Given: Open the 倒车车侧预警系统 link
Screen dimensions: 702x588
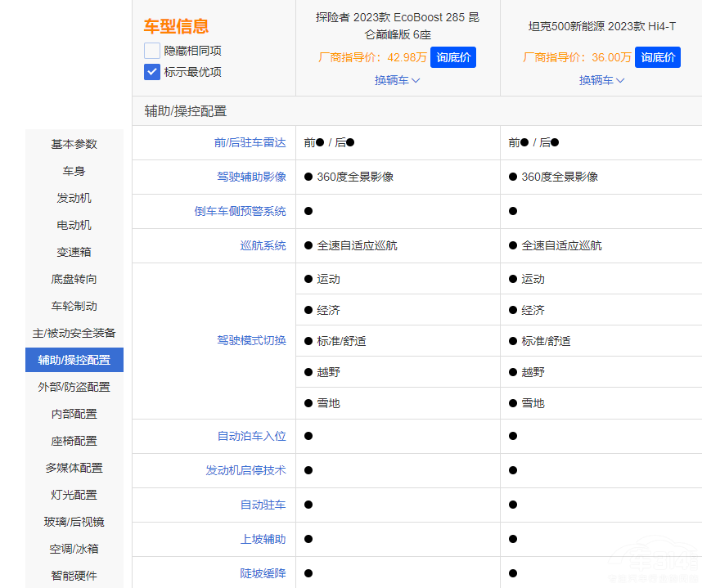Looking at the screenshot, I should coord(241,211).
